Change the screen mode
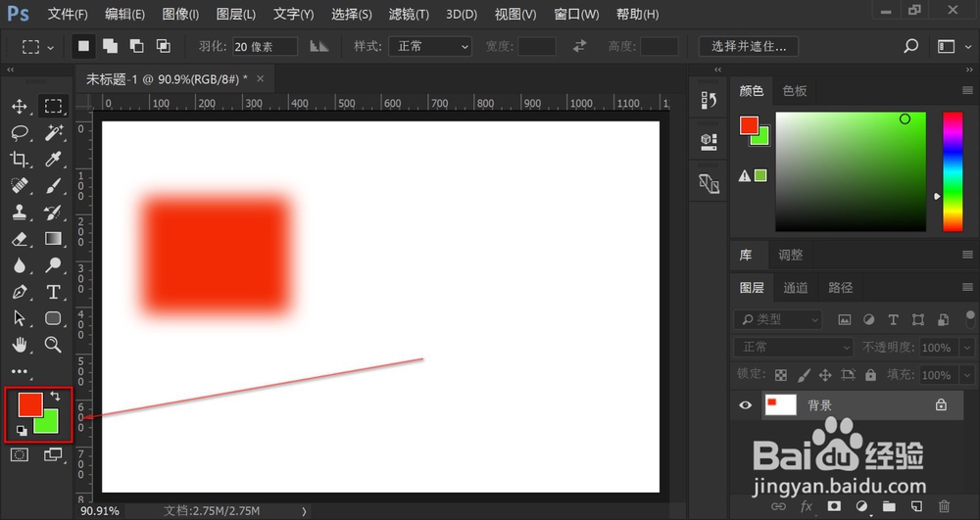 pyautogui.click(x=53, y=455)
